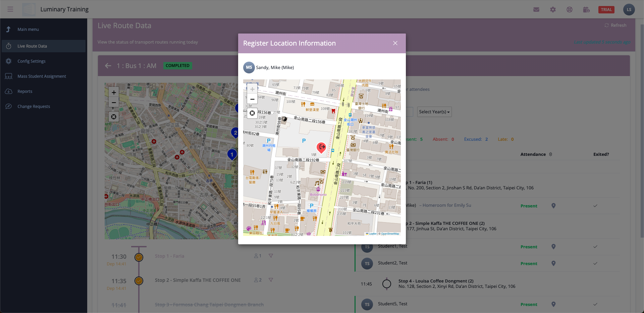Click the locate button on dialog map
The image size is (644, 313).
[x=252, y=113]
